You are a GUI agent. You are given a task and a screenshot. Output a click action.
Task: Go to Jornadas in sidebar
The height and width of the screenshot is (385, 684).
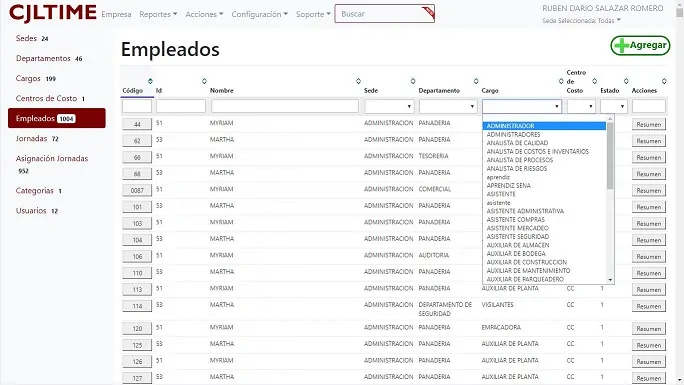coord(37,139)
